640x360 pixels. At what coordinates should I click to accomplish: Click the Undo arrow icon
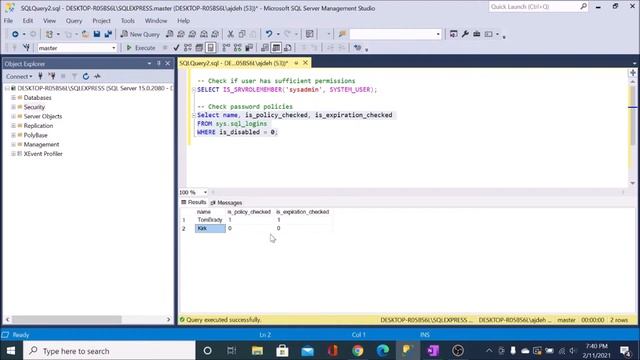click(269, 34)
